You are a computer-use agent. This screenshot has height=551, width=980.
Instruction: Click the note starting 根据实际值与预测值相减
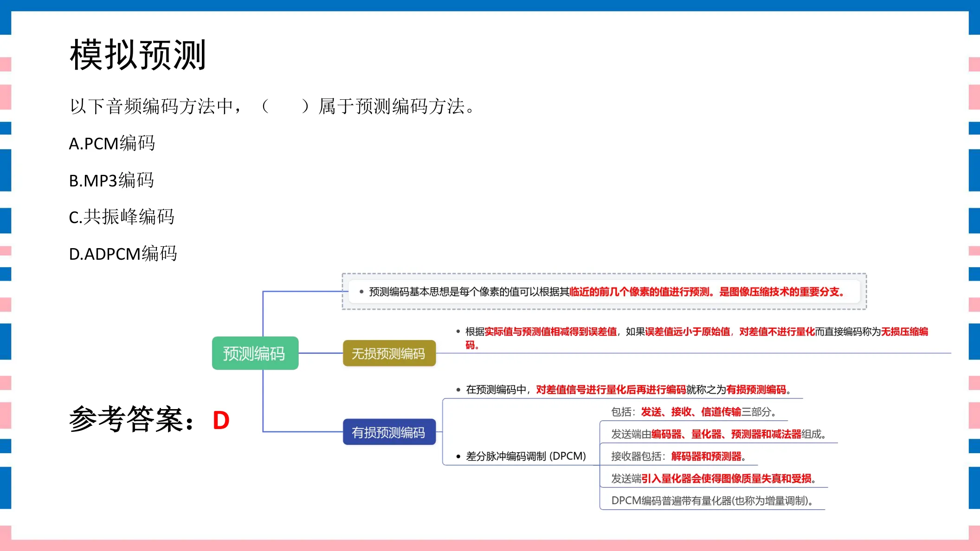pyautogui.click(x=692, y=338)
